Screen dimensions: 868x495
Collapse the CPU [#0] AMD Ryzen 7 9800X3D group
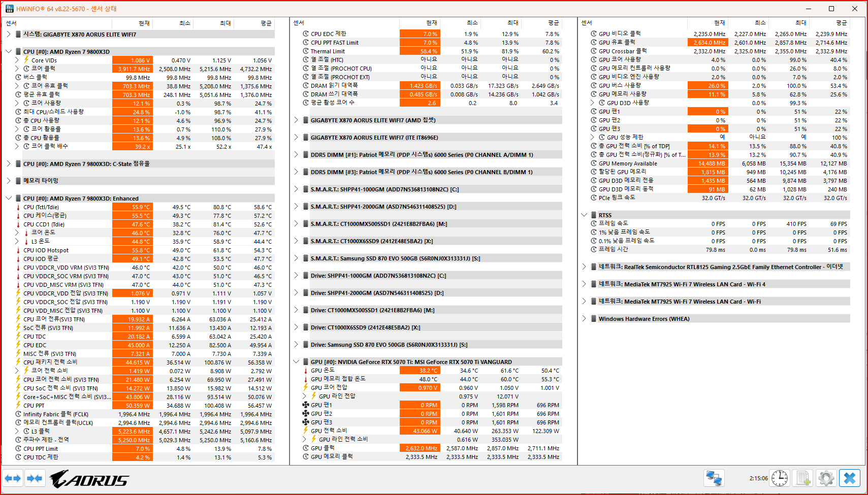[x=9, y=52]
